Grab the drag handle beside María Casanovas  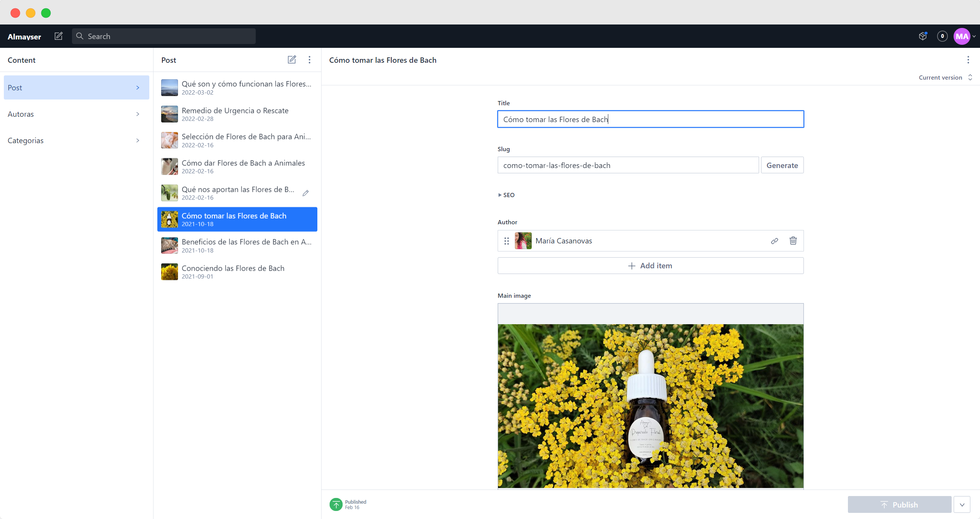[x=506, y=241]
